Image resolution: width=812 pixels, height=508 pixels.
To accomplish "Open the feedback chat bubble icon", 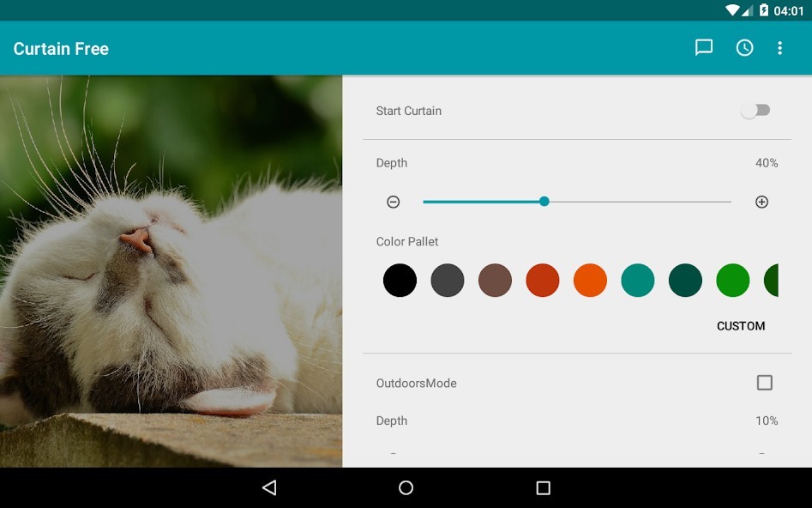I will click(704, 48).
